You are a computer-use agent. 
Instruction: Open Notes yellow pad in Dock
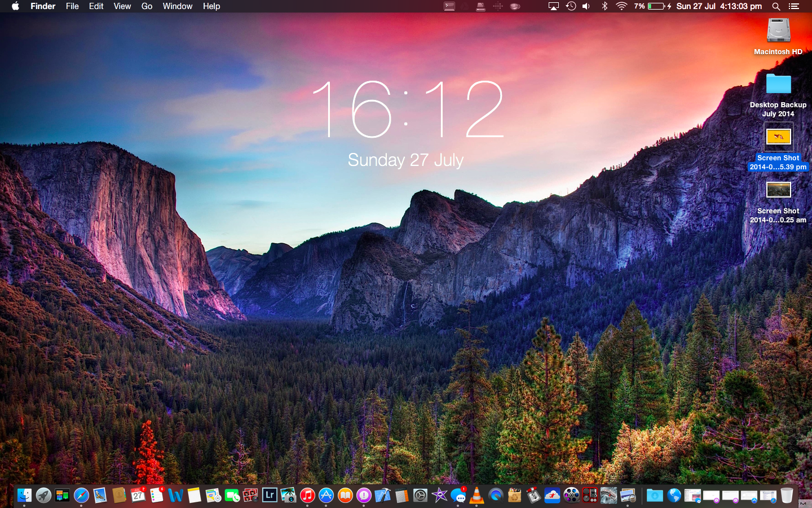pyautogui.click(x=195, y=496)
